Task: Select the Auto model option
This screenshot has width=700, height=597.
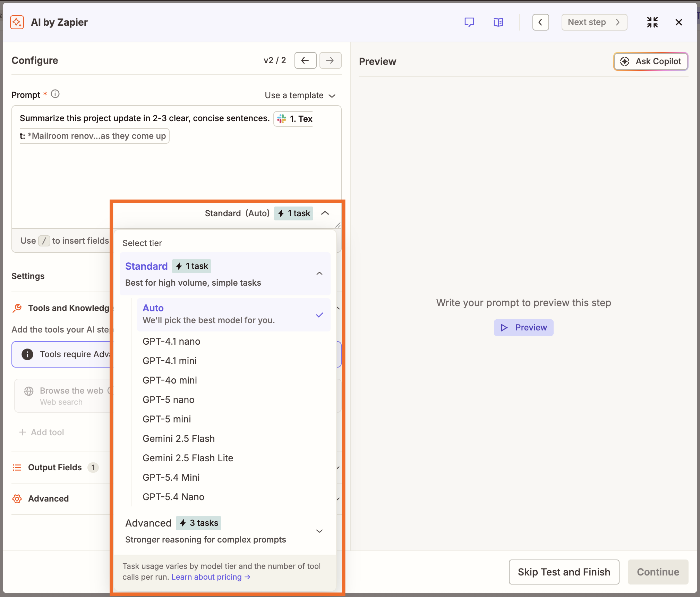Action: (233, 314)
